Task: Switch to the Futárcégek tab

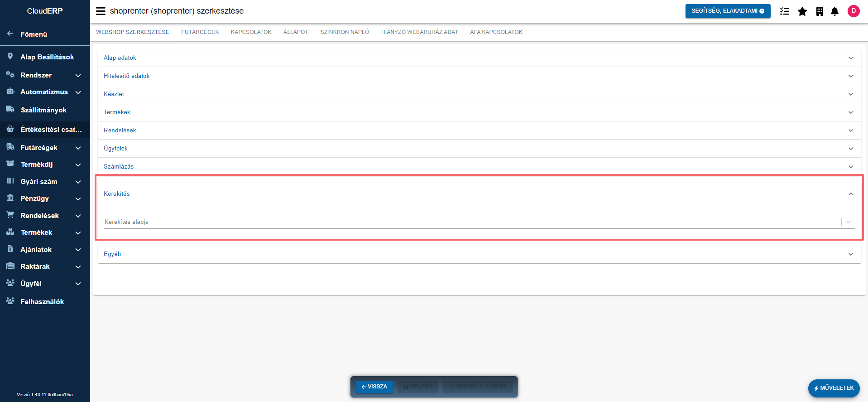Action: (200, 32)
